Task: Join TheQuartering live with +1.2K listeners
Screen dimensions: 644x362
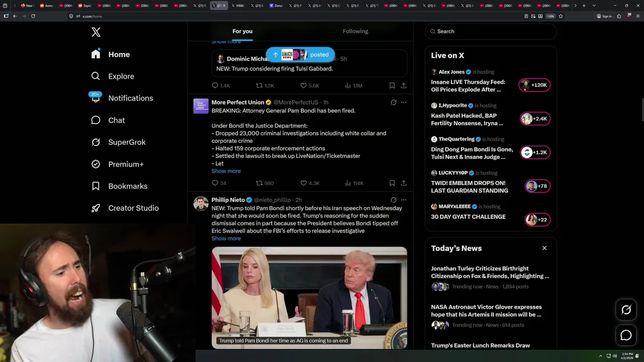Action: pyautogui.click(x=535, y=152)
